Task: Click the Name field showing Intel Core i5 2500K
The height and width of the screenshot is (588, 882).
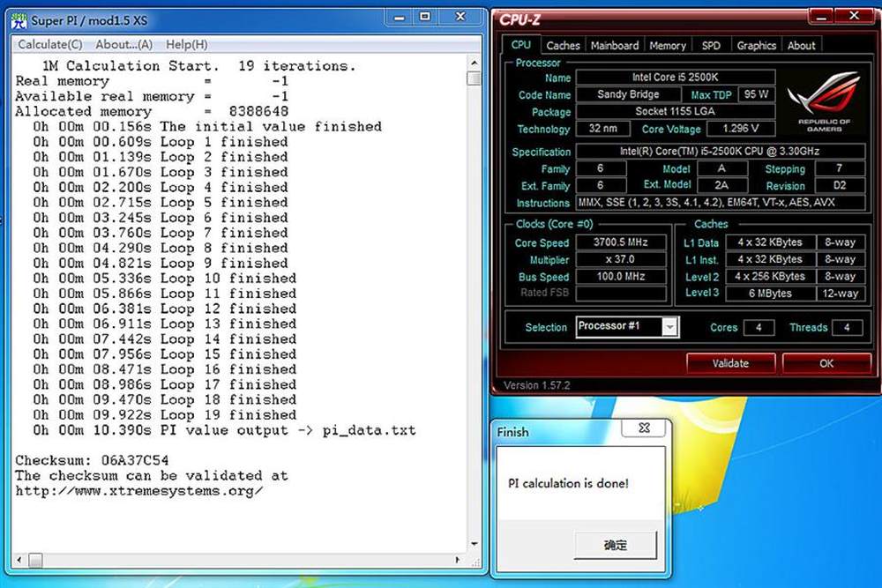Action: pyautogui.click(x=675, y=77)
